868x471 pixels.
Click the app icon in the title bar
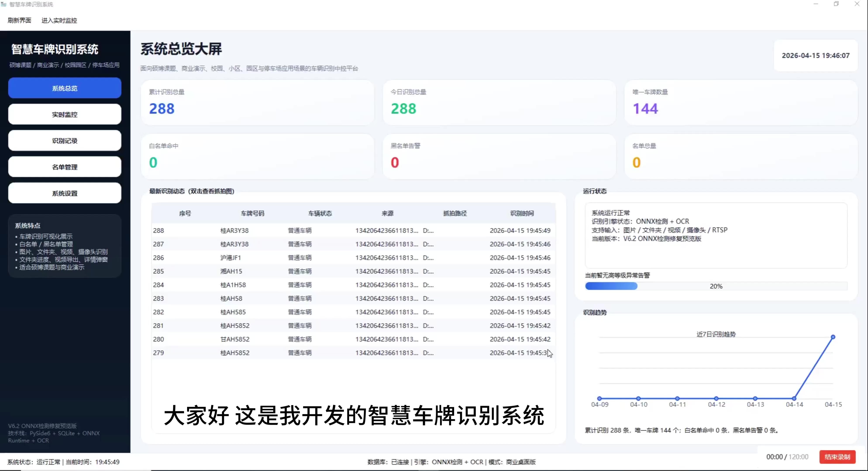pyautogui.click(x=4, y=4)
